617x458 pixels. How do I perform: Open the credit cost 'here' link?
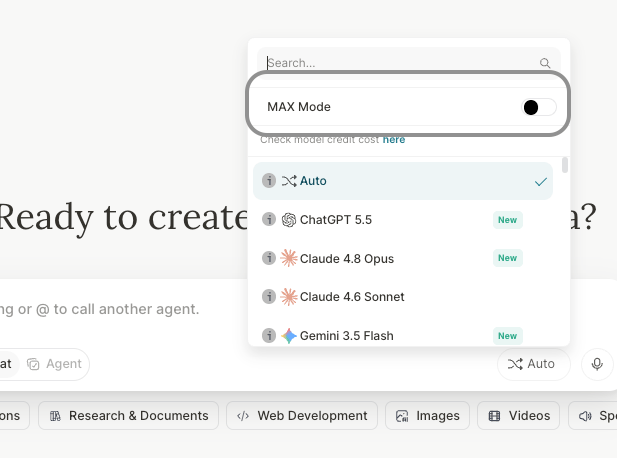[394, 140]
